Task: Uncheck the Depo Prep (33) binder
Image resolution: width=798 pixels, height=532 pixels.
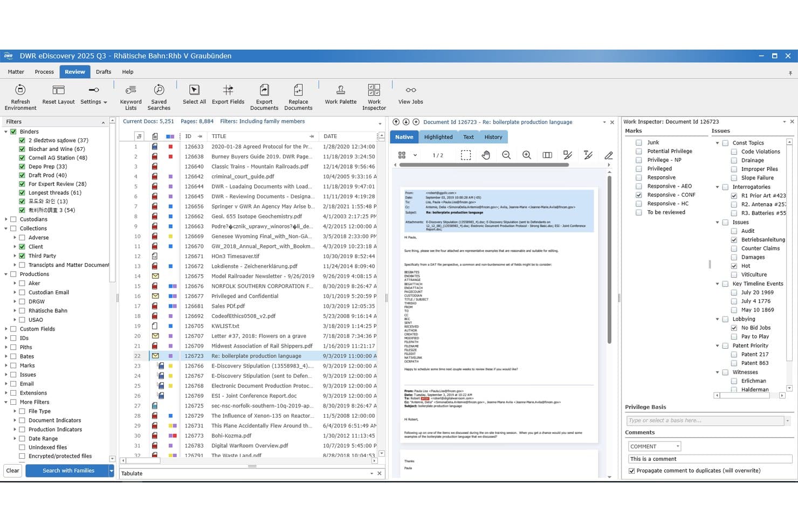Action: pos(22,167)
